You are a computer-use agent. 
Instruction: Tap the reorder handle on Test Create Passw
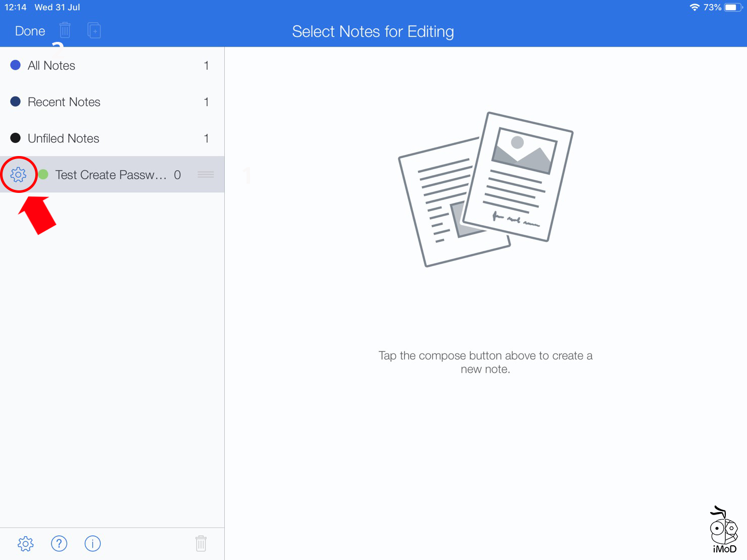[206, 174]
